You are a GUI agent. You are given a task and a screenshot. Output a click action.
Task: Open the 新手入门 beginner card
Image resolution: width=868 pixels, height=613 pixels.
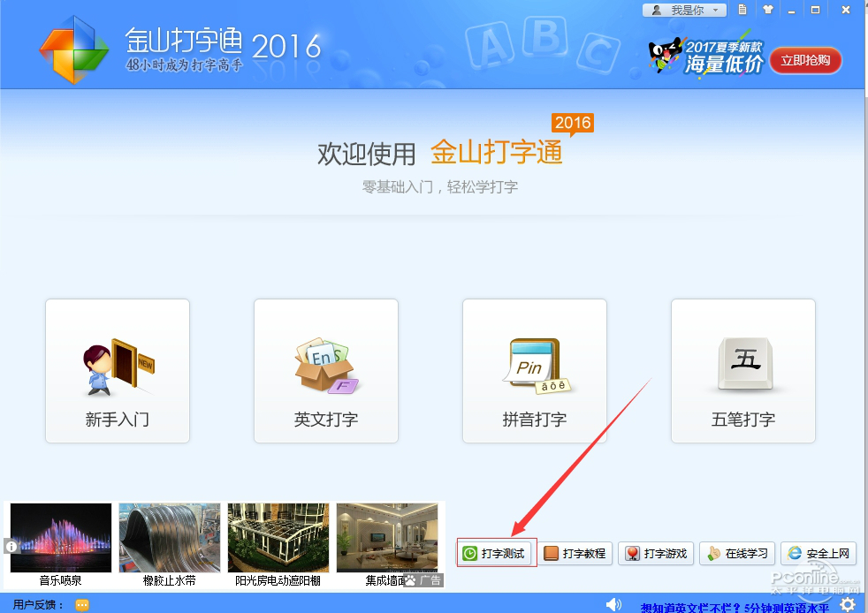coord(118,371)
